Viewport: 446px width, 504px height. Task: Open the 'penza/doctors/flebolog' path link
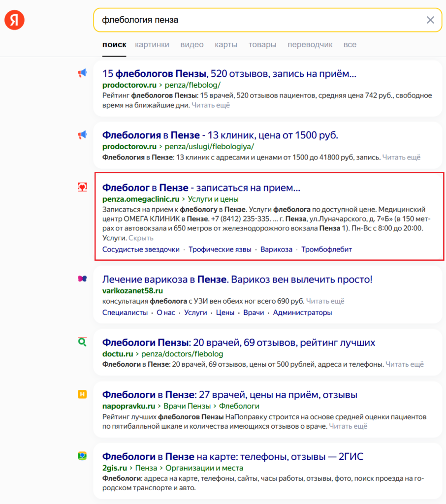(182, 354)
